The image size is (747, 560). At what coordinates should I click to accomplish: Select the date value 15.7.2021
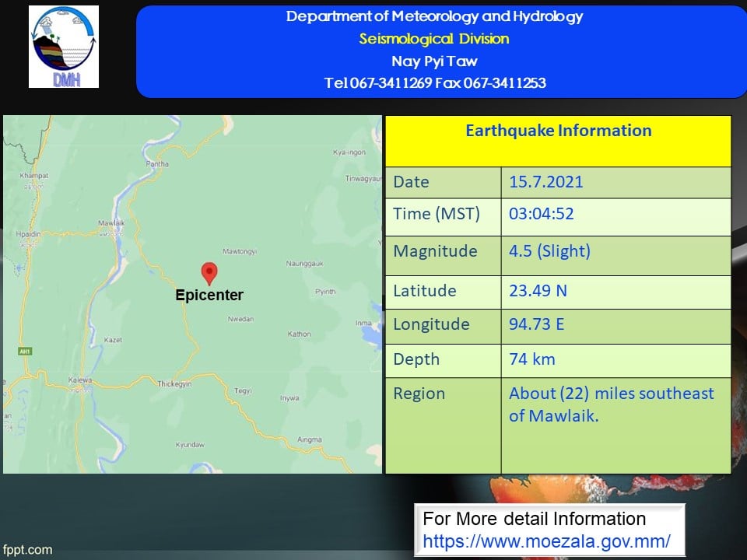546,182
